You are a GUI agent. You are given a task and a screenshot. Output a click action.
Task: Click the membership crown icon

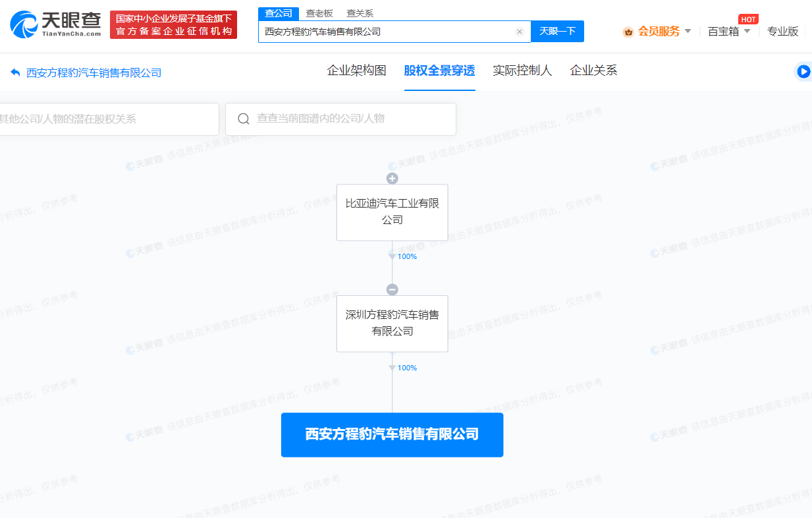[x=628, y=32]
